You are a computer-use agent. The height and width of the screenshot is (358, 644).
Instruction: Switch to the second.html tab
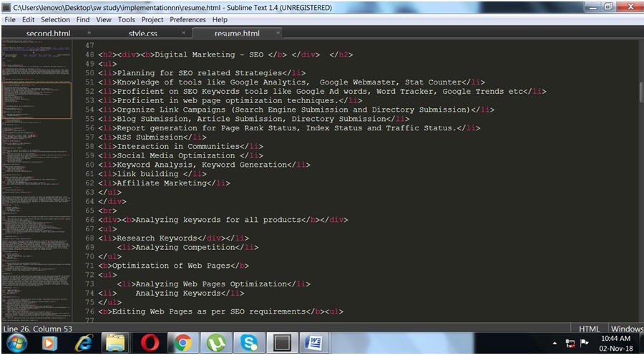click(x=48, y=33)
